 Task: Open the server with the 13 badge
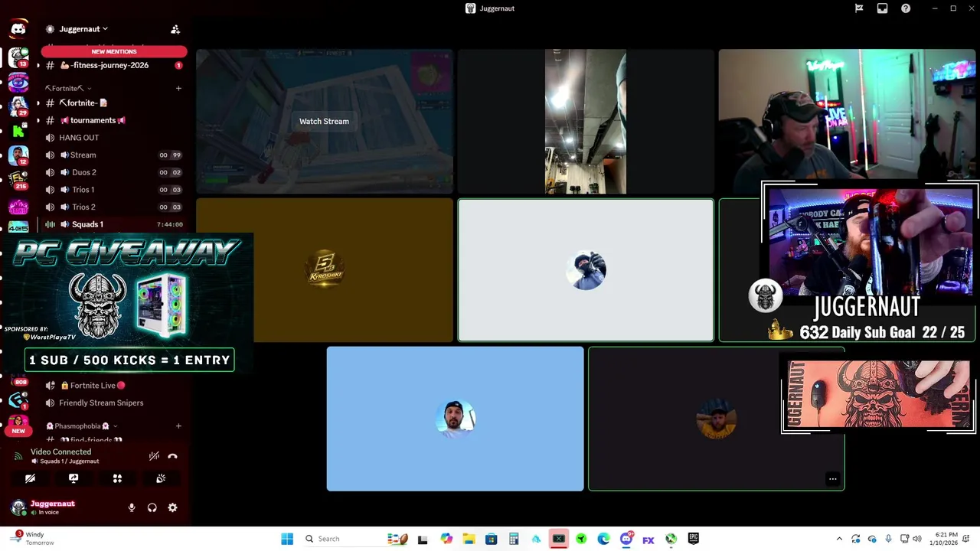(18, 57)
